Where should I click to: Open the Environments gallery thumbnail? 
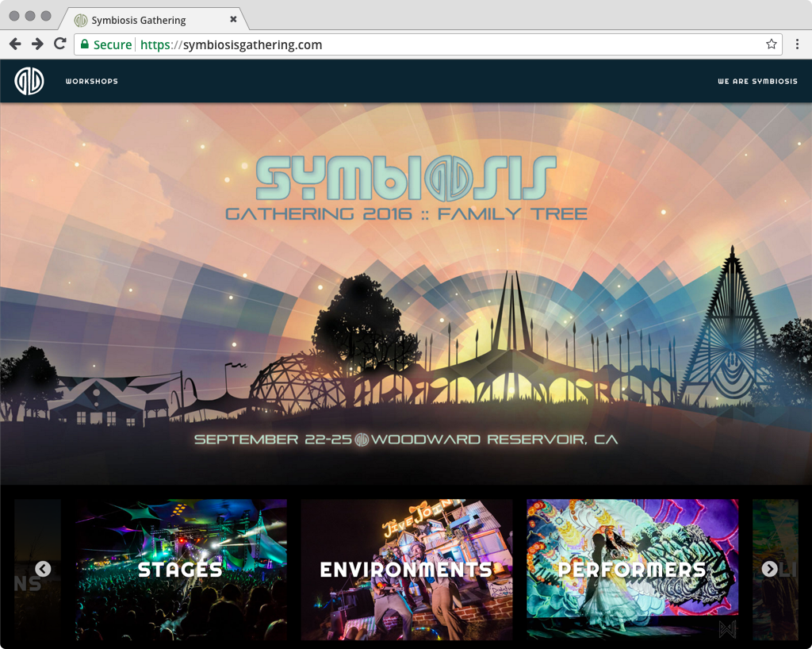coord(407,569)
